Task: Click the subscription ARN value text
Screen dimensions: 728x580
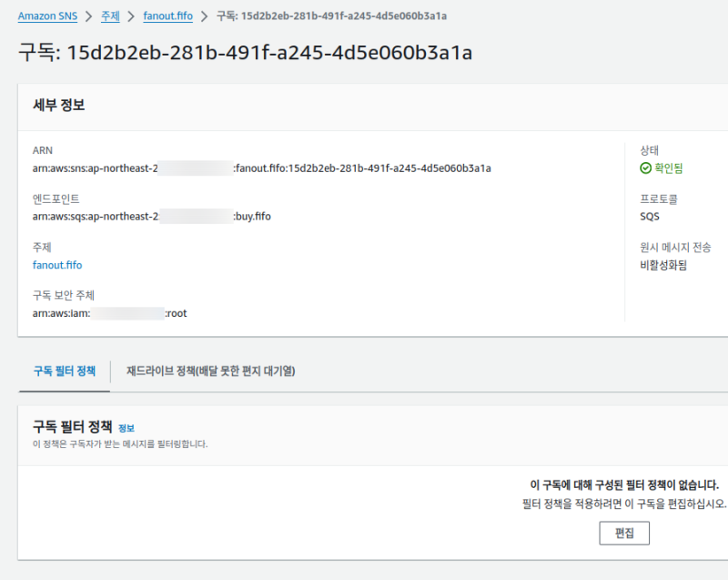Action: click(x=261, y=168)
